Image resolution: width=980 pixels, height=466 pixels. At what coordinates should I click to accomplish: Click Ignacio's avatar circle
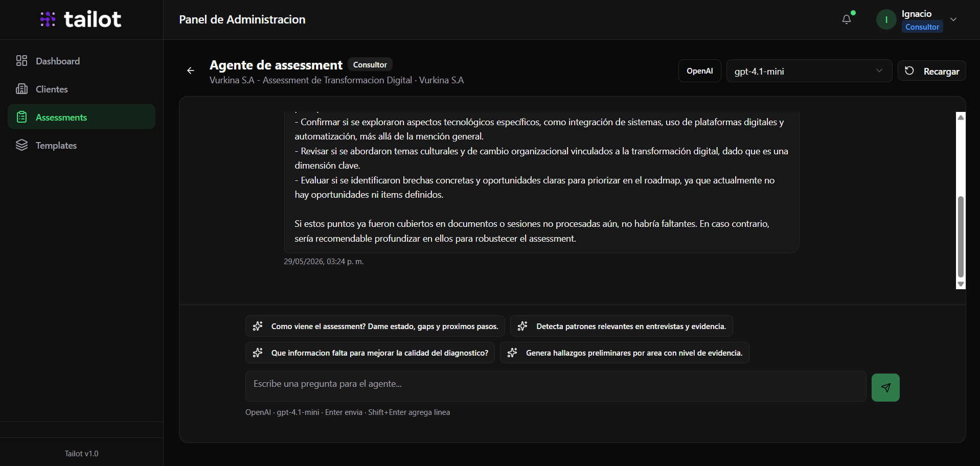[886, 19]
